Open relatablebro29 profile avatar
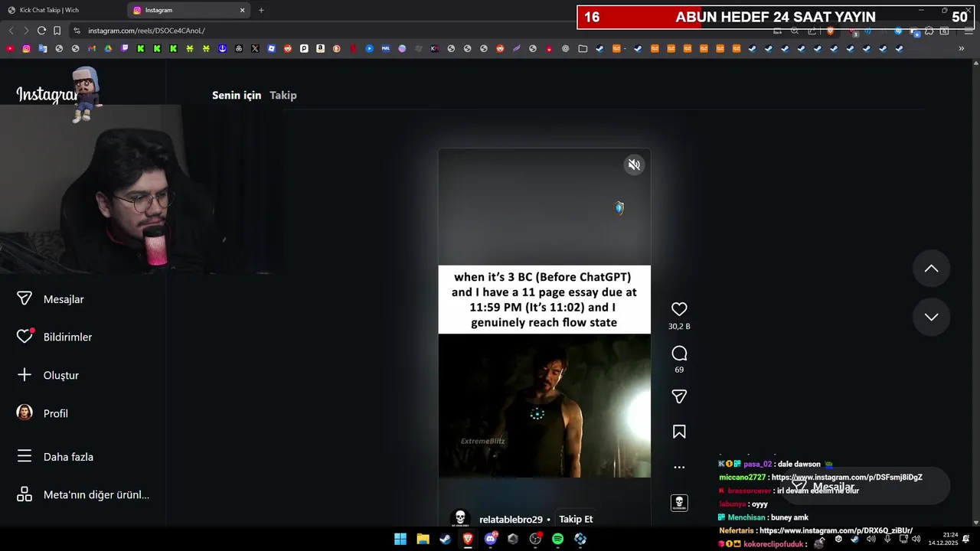980x551 pixels. 460,519
